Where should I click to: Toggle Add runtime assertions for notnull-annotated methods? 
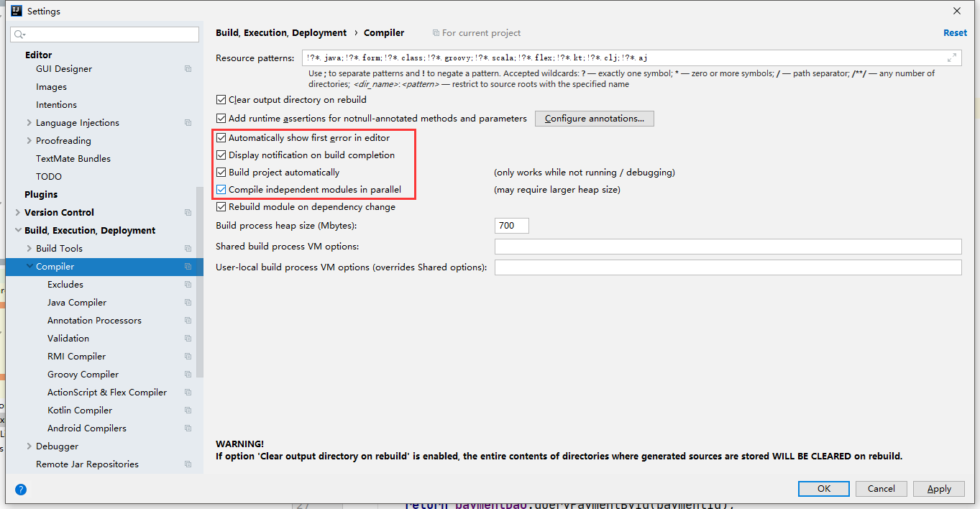(221, 119)
